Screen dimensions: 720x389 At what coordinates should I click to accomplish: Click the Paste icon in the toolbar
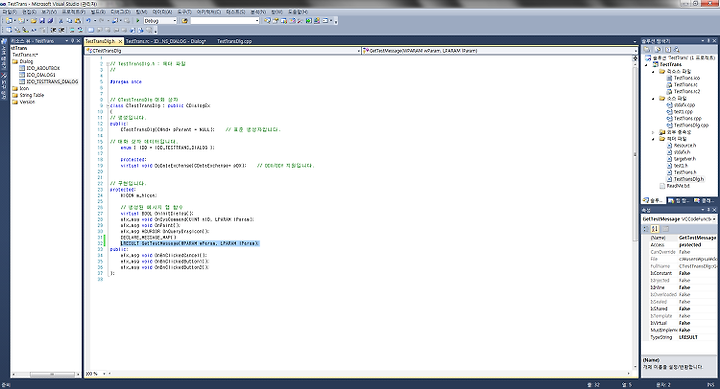(78, 21)
